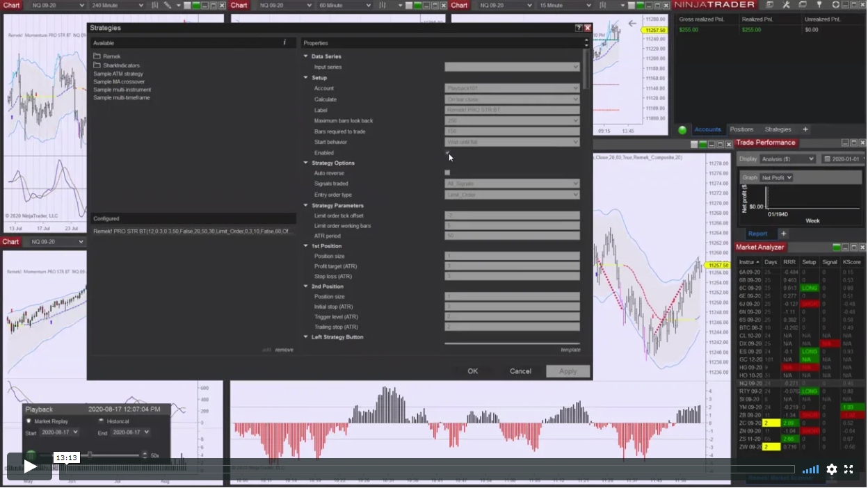Open the Account dropdown showing Playback101
Screen dimensions: 868x488
coord(512,88)
